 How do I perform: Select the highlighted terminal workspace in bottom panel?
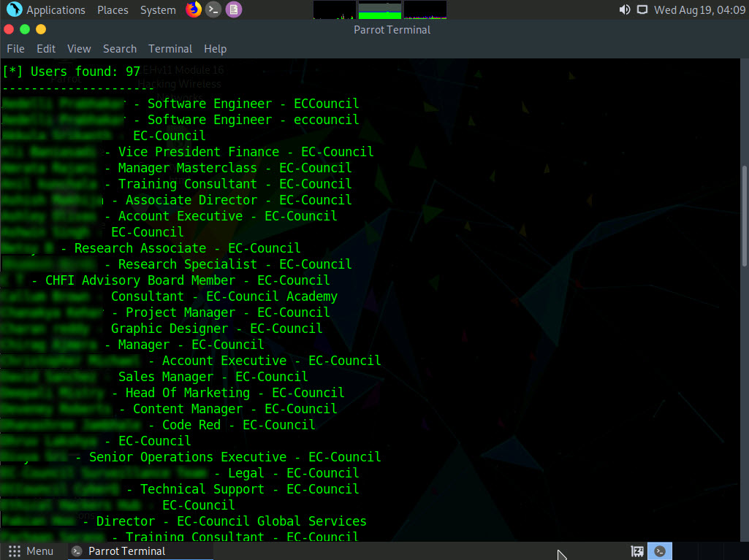(x=660, y=551)
